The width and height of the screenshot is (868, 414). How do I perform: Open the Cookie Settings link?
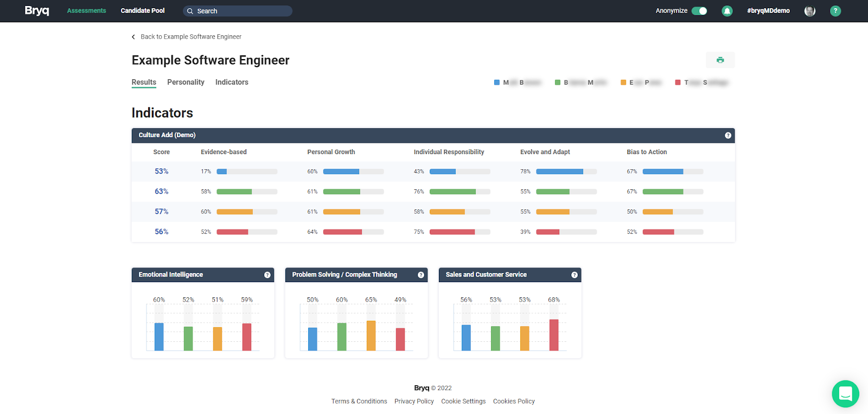click(463, 402)
